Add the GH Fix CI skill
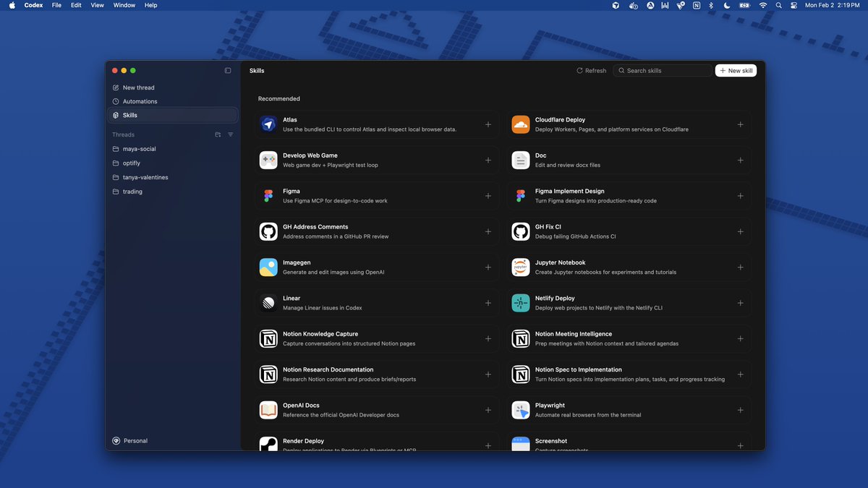The width and height of the screenshot is (868, 488). 740,231
